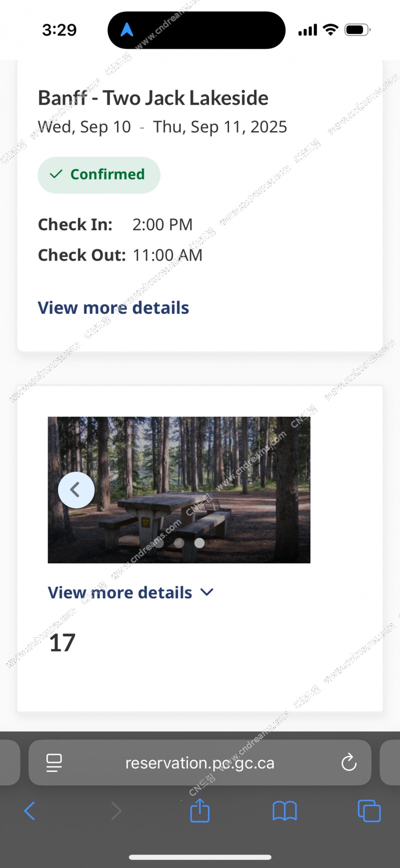Tap the Banff - Two Jack Lakeside title
400x868 pixels.
pyautogui.click(x=153, y=98)
